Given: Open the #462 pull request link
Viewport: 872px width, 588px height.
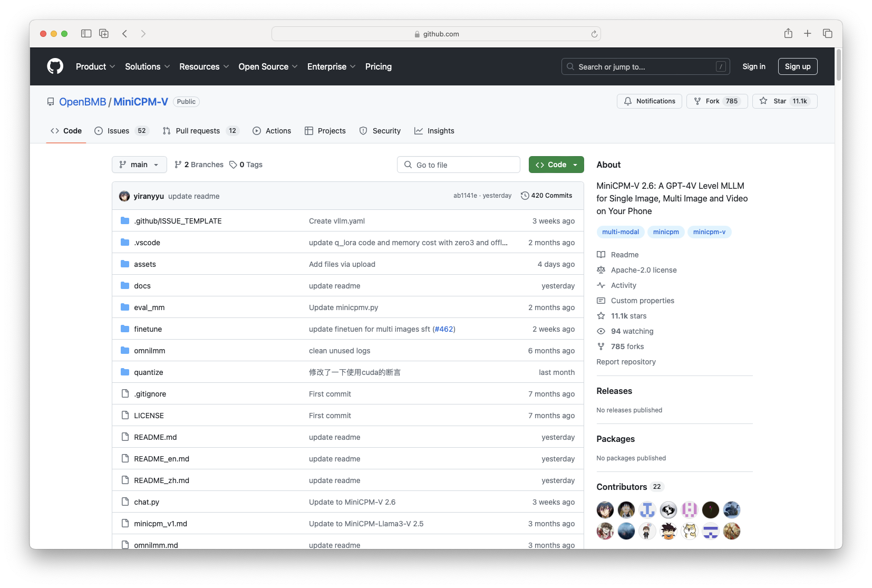Looking at the screenshot, I should (x=444, y=329).
